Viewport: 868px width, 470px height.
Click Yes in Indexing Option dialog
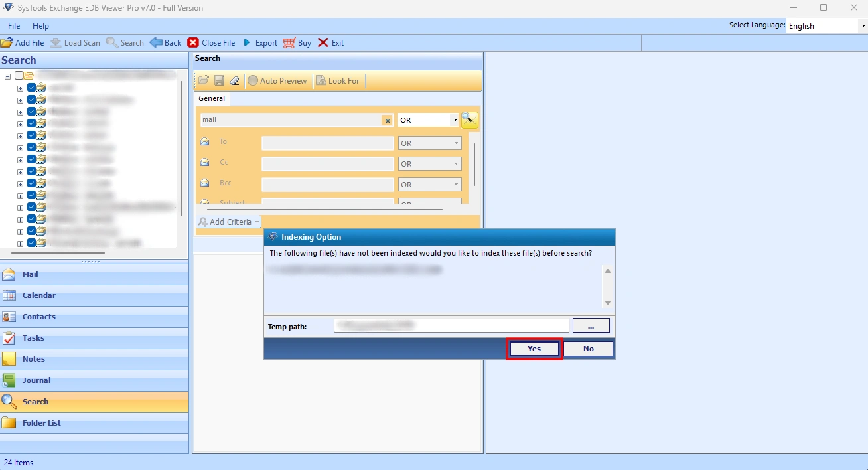[x=534, y=349]
